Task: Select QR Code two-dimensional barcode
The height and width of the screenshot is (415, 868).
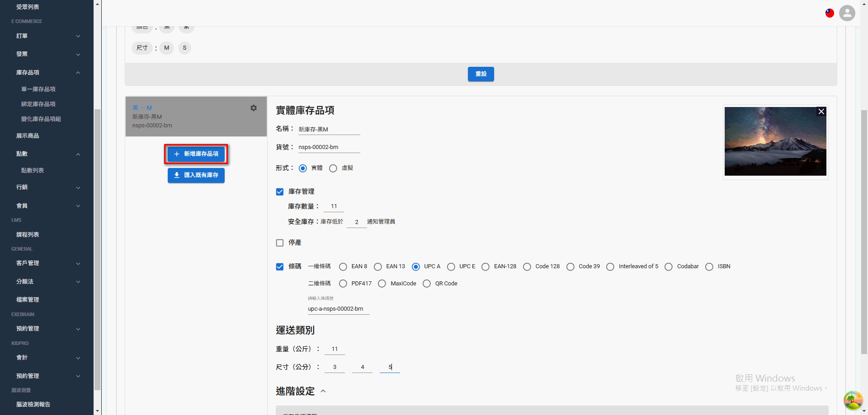Action: (x=427, y=284)
